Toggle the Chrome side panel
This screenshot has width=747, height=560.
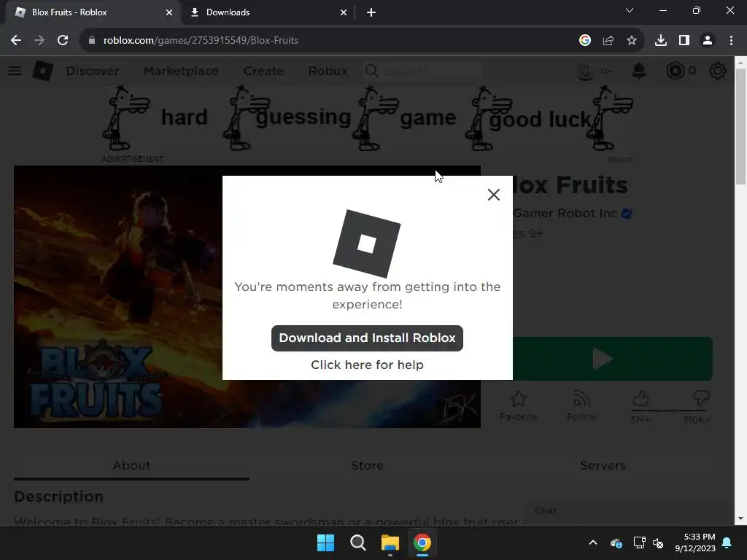684,41
